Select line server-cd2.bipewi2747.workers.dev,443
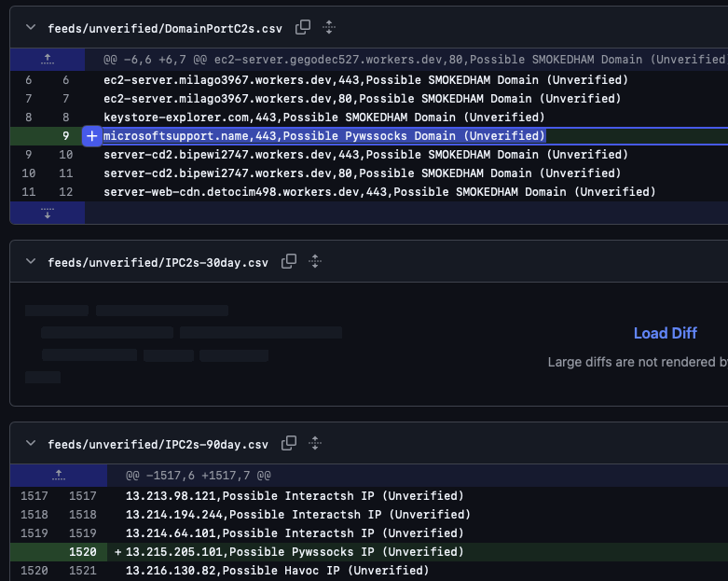This screenshot has width=728, height=581. click(365, 155)
